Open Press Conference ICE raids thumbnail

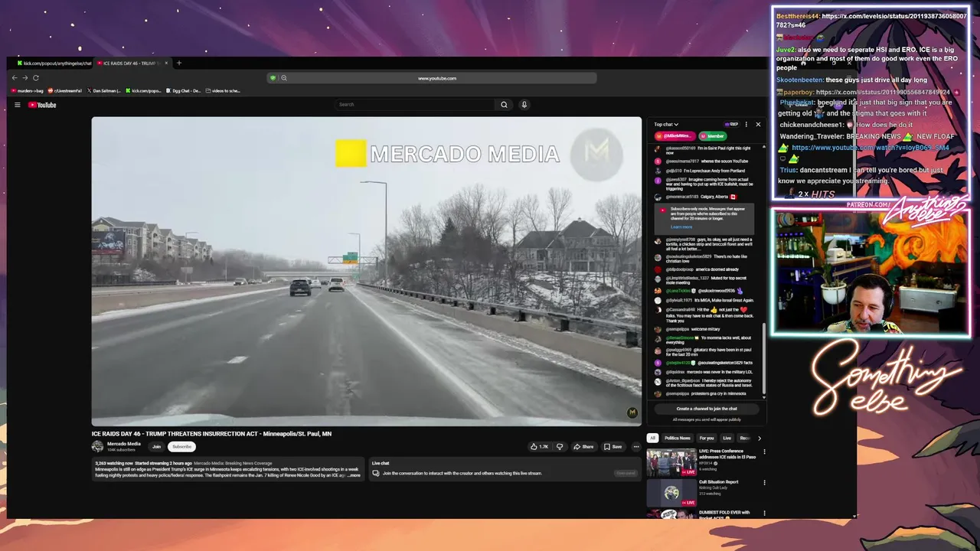[x=671, y=462]
